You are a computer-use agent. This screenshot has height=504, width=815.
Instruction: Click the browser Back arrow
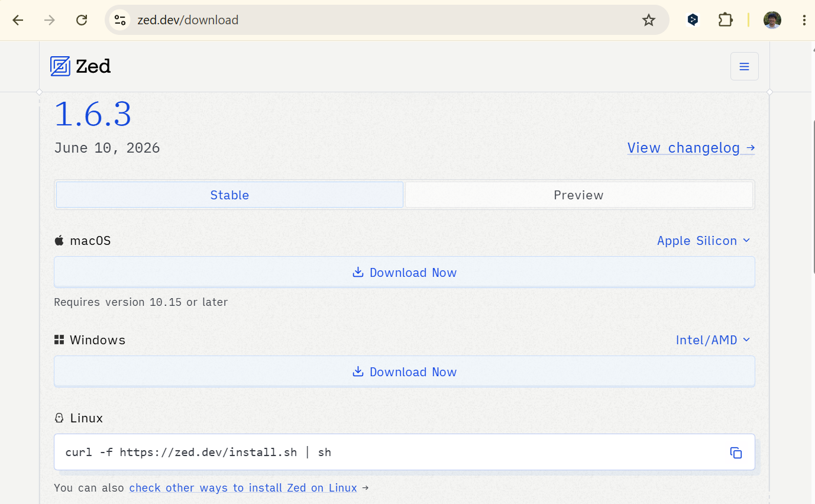coord(18,20)
